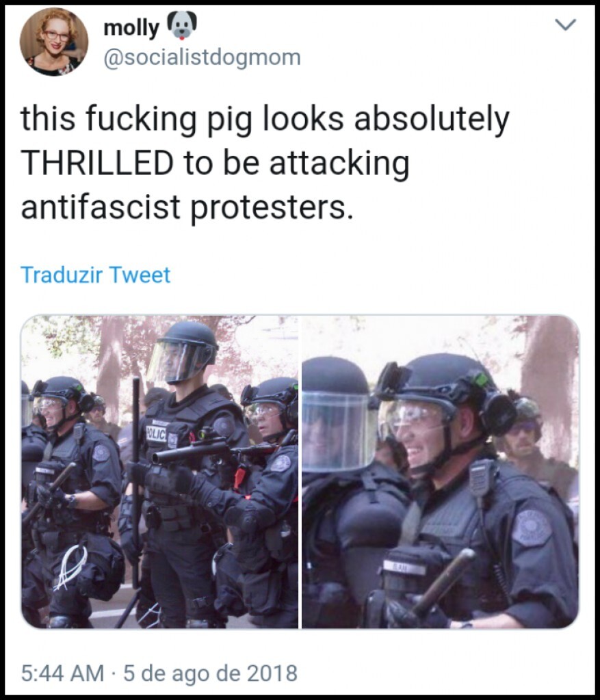Click the Traduzir Tweet link
600x700 pixels.
click(x=95, y=275)
